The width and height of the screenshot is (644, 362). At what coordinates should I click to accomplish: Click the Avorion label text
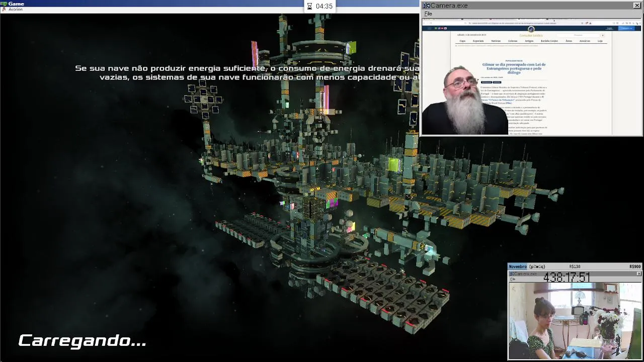click(16, 10)
